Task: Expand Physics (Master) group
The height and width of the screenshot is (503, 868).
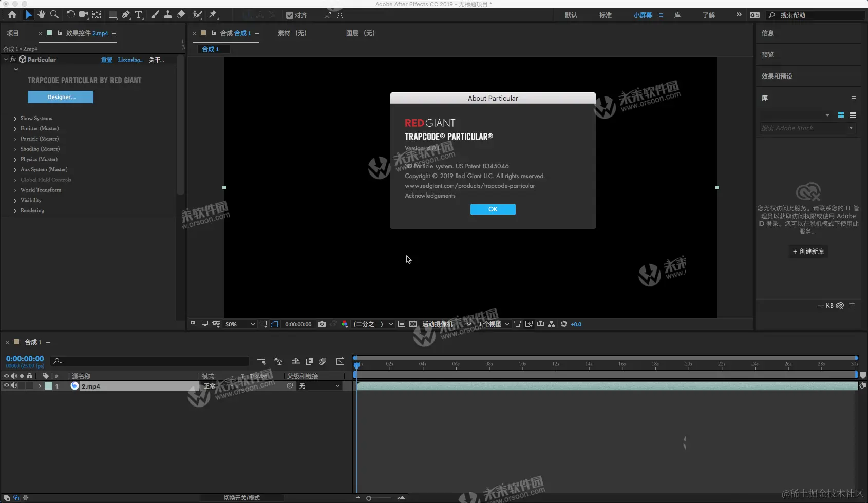Action: 15,160
